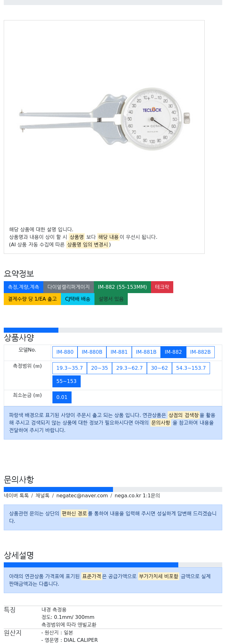Select the 측정,계량,계측 category tag
226x644 pixels.
24,287
